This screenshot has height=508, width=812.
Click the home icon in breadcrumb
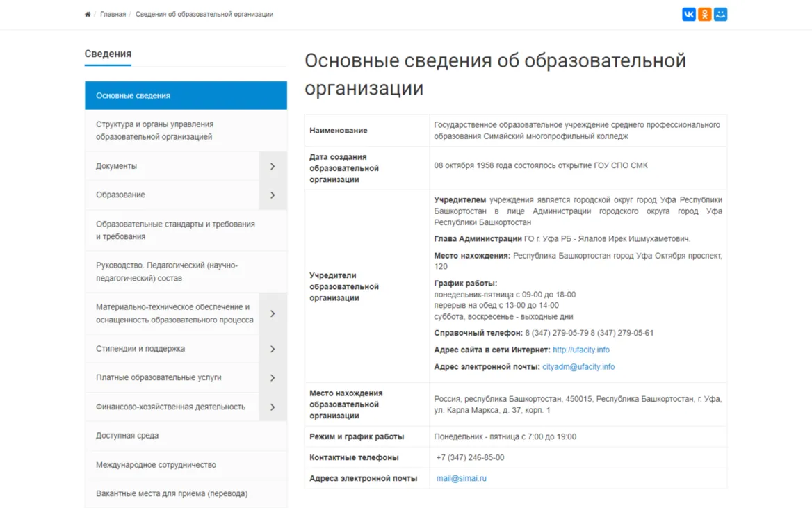tap(88, 14)
